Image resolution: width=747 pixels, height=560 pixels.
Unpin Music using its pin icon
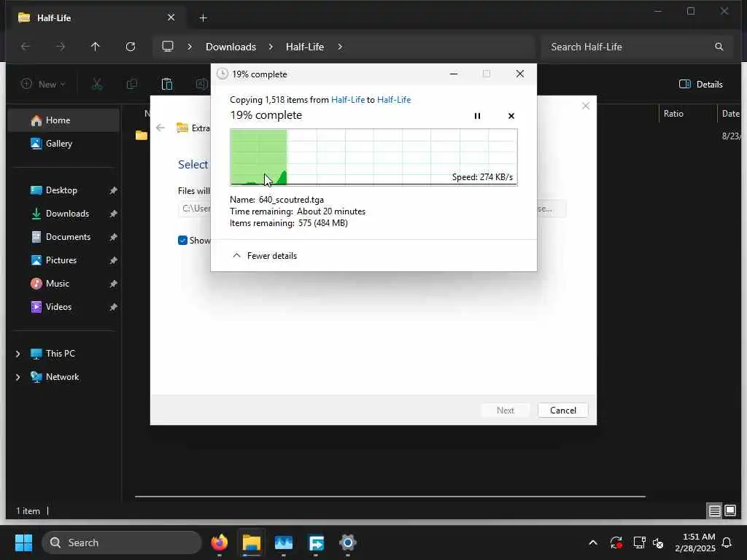[113, 284]
